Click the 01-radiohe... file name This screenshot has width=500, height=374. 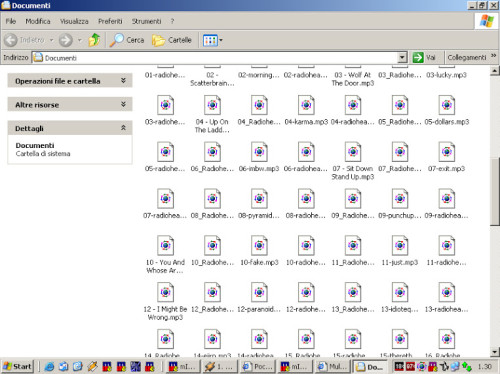click(x=165, y=75)
